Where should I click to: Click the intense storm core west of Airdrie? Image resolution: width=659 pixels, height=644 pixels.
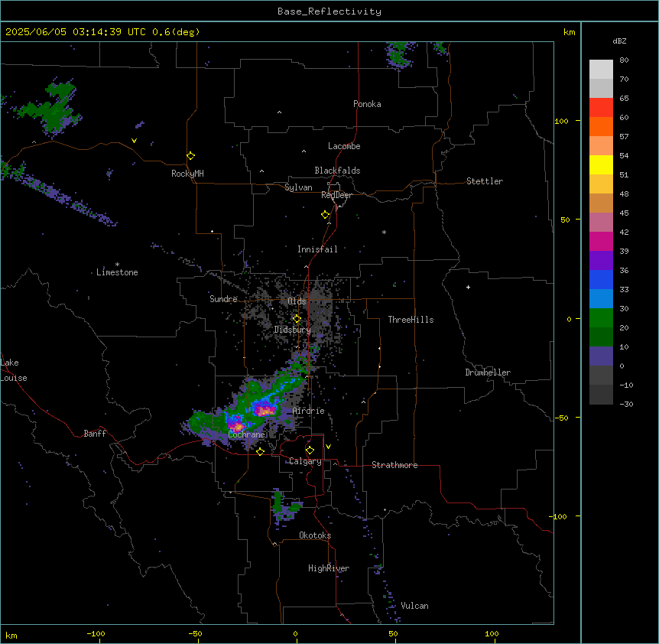point(265,410)
